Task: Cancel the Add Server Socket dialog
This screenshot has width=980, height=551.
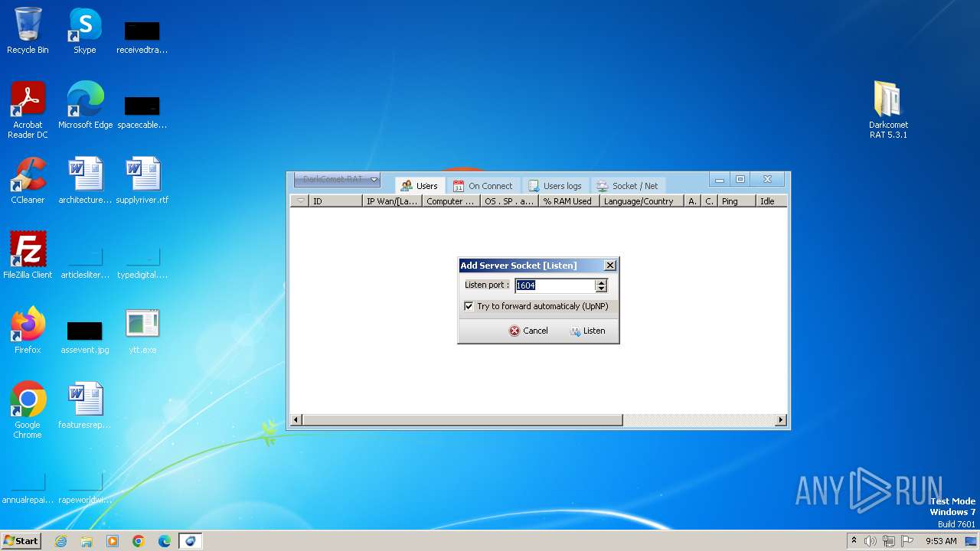Action: click(528, 331)
